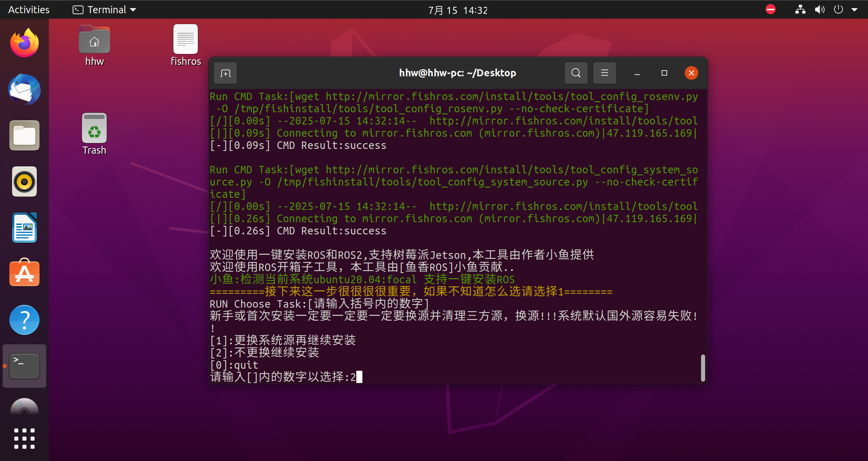Image resolution: width=868 pixels, height=461 pixels.
Task: Click the red do-not-disturb indicator
Action: pyautogui.click(x=771, y=9)
